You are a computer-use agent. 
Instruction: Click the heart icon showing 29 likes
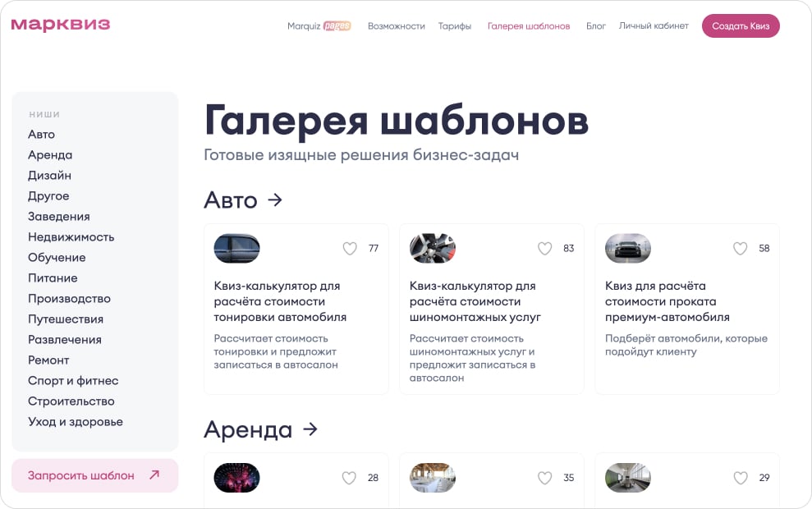pyautogui.click(x=740, y=477)
